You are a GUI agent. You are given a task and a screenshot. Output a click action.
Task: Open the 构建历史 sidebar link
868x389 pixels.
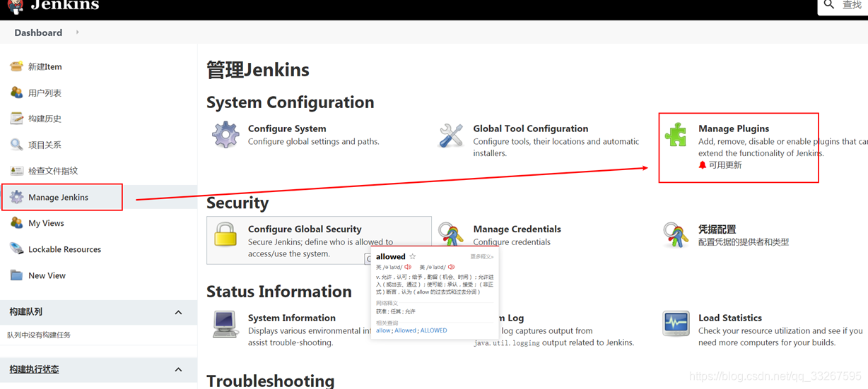tap(45, 119)
